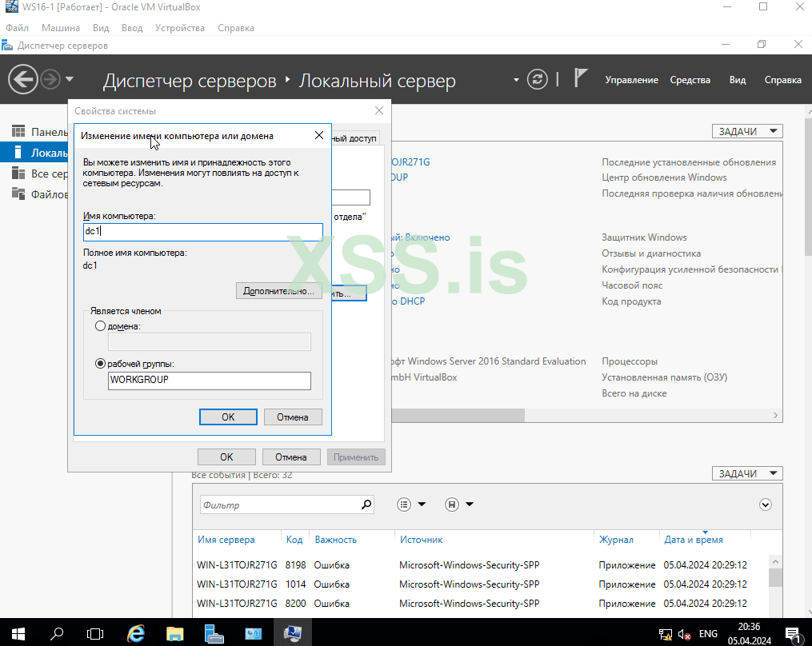Click OK in computer name change dialog
This screenshot has width=812, height=646.
[x=228, y=417]
